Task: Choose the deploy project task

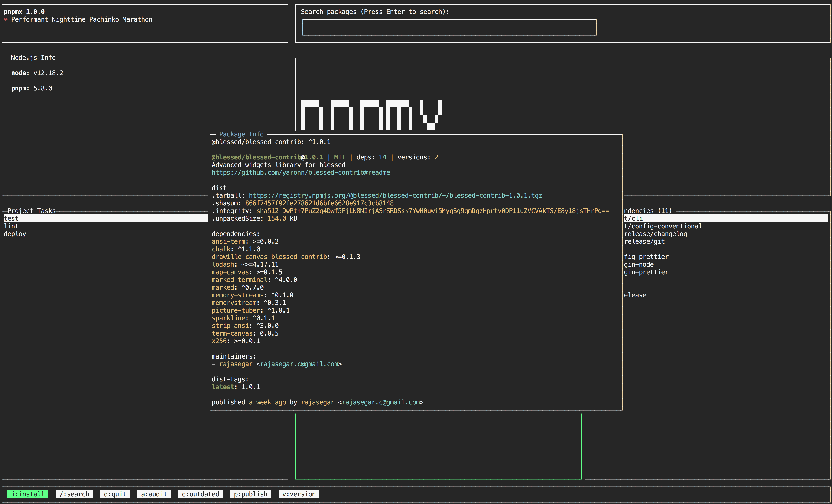Action: (15, 234)
